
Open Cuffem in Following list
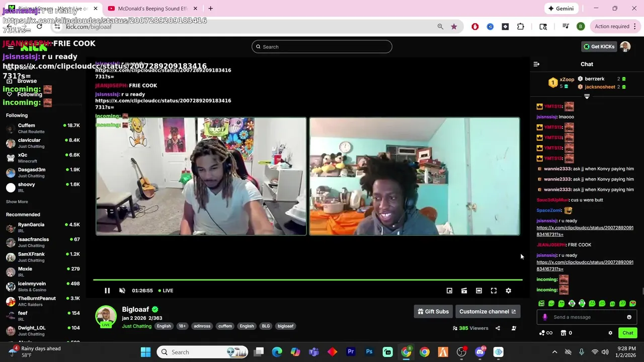(43, 128)
